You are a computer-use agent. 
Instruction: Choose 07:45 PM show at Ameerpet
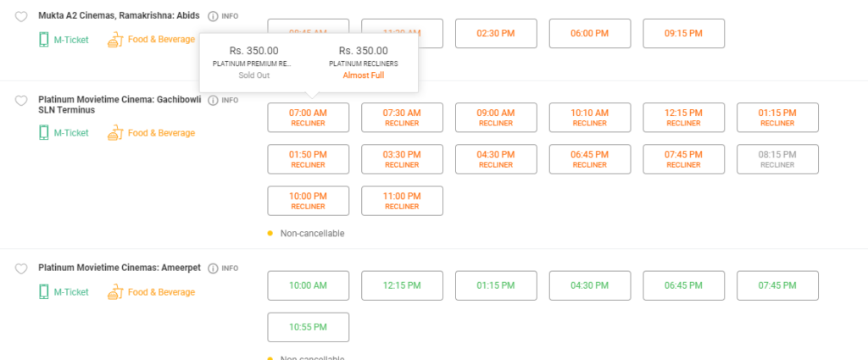pos(777,285)
